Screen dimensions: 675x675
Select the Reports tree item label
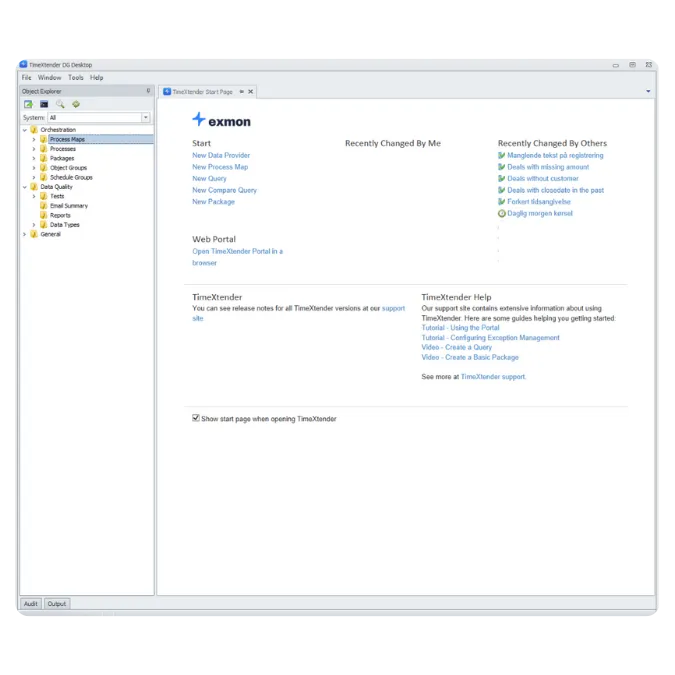[x=60, y=215]
